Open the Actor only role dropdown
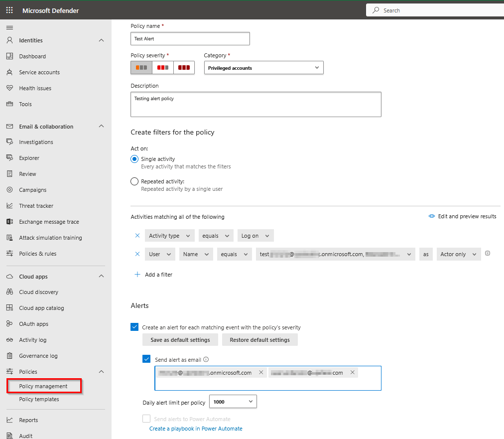Viewport: 504px width, 439px height. (459, 254)
